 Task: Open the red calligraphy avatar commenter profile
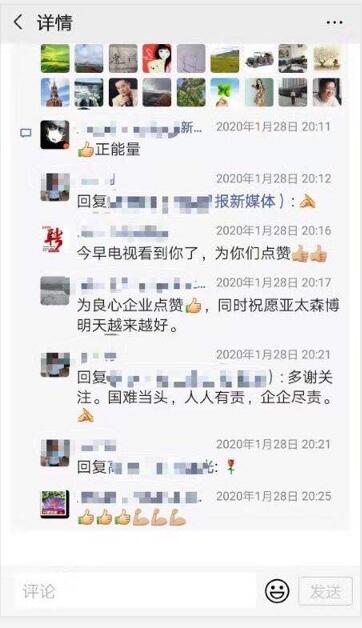pos(55,239)
